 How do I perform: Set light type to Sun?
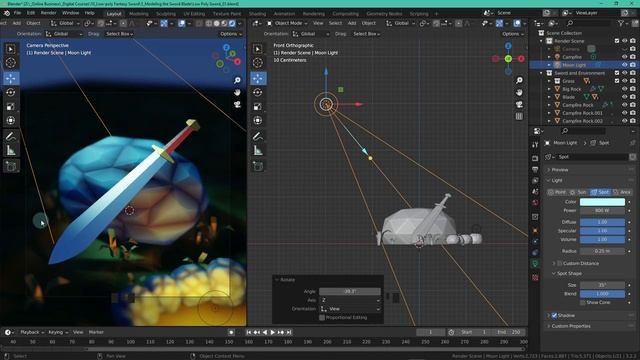point(579,192)
